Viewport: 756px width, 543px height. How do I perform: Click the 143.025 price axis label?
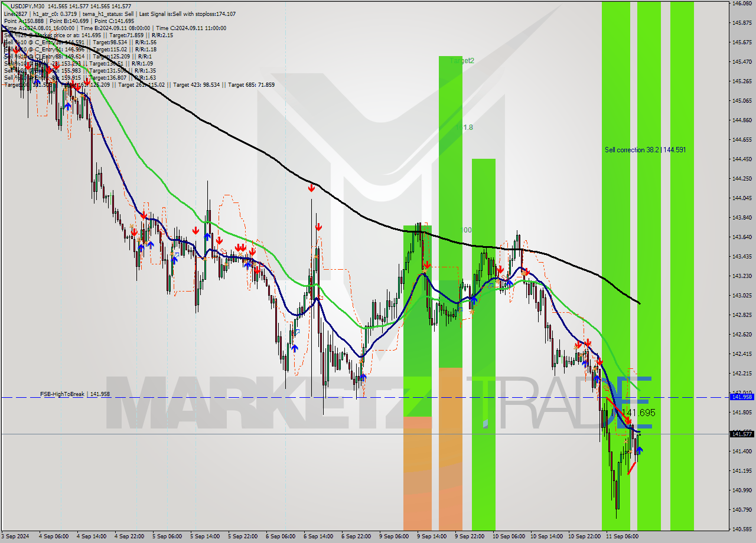[742, 295]
